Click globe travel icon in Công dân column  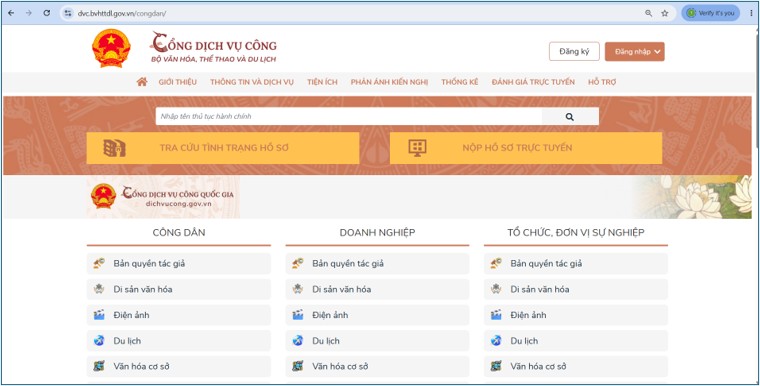point(99,341)
